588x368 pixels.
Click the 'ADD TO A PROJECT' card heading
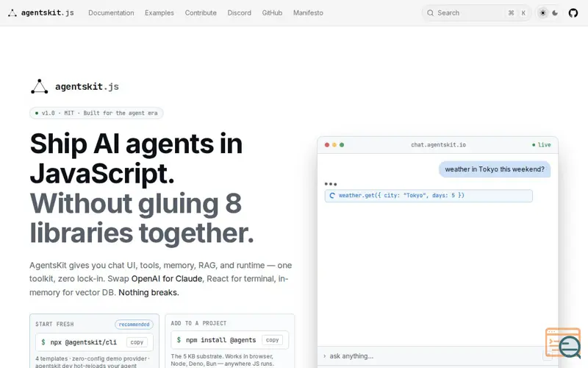[198, 323]
